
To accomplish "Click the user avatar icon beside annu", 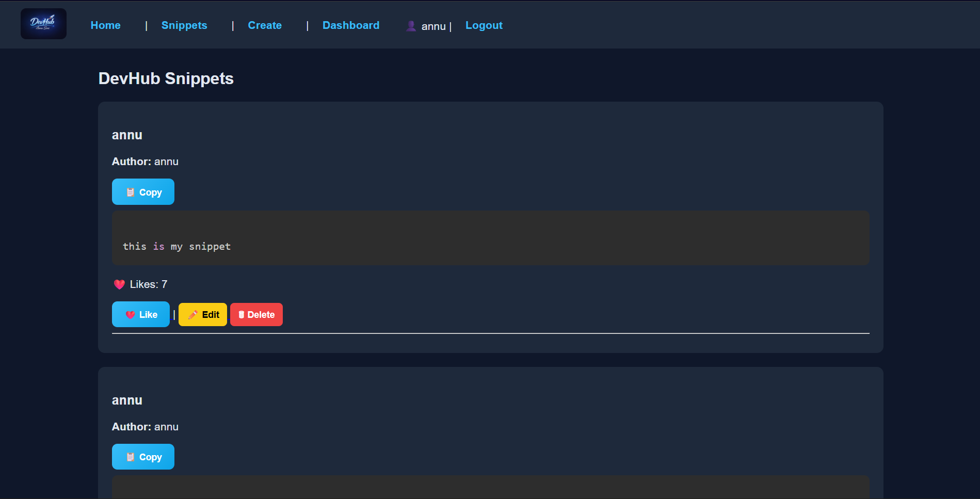I will tap(411, 26).
